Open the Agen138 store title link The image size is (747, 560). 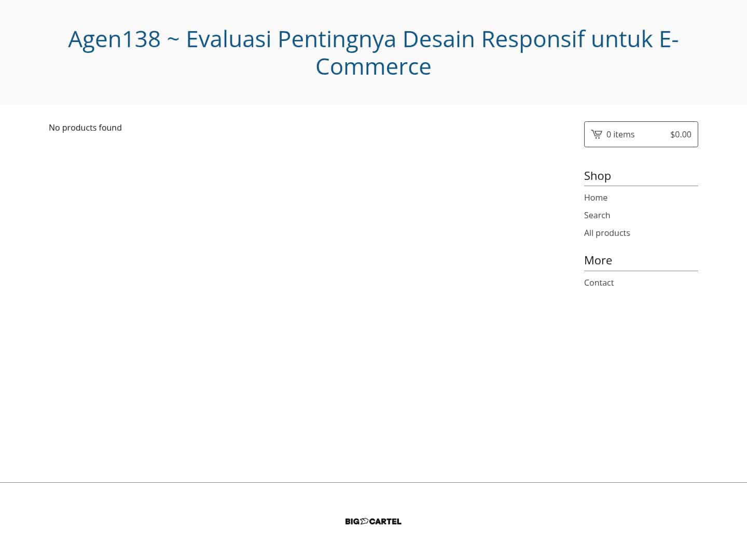point(374,52)
